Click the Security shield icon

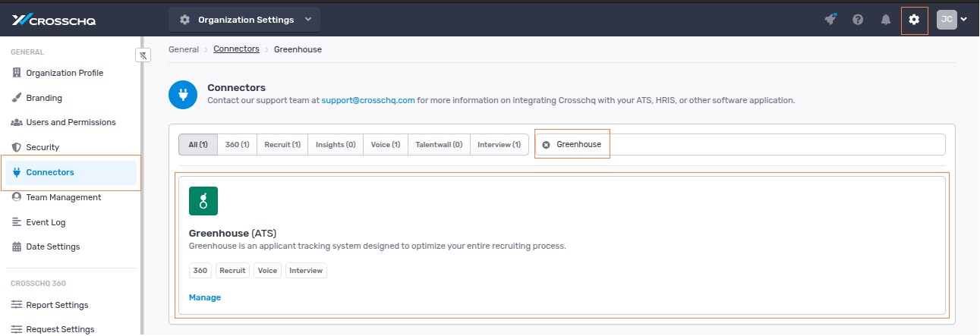[17, 147]
